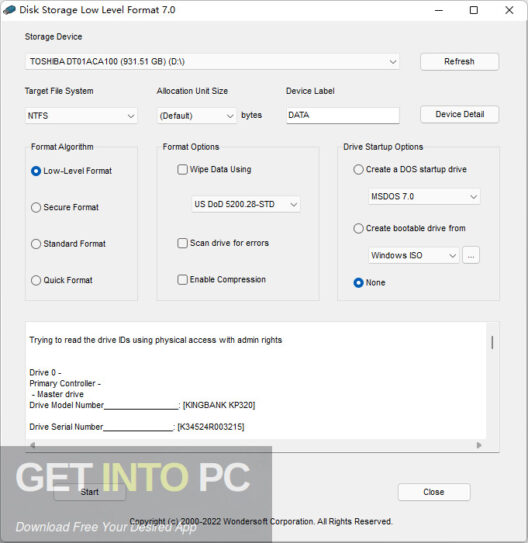Expand Allocation Unit Size dropdown

pyautogui.click(x=196, y=116)
